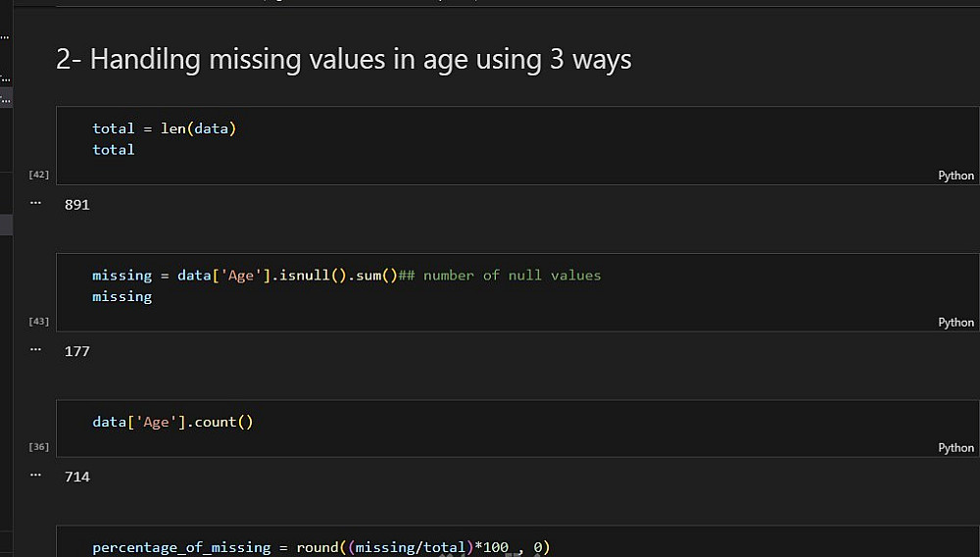This screenshot has height=557, width=980.
Task: Click execution count label [36]
Action: click(x=39, y=446)
